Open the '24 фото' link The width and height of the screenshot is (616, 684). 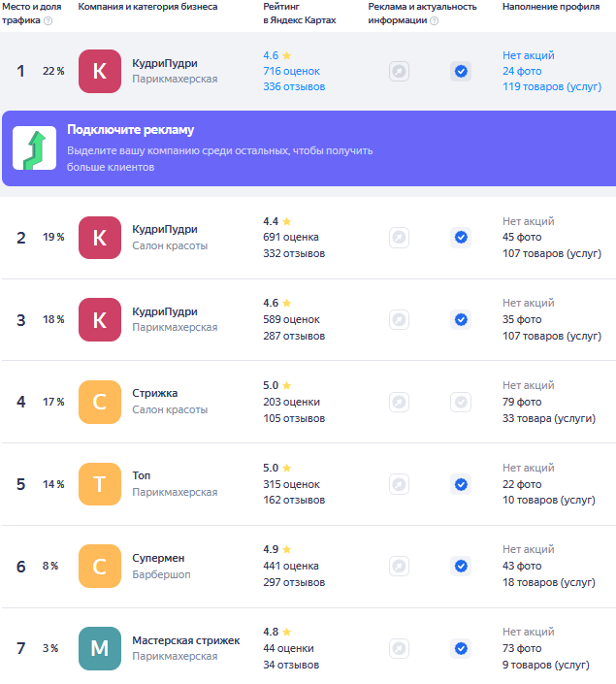click(522, 71)
